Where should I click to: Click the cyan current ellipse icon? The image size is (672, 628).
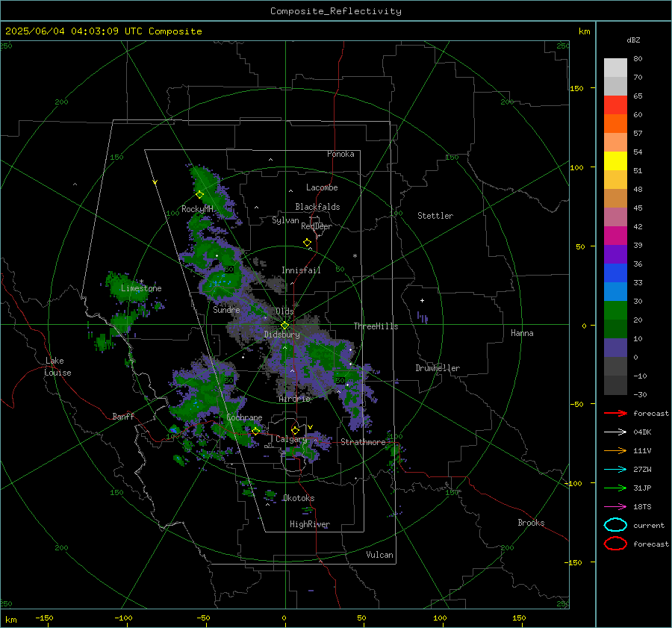tap(615, 525)
